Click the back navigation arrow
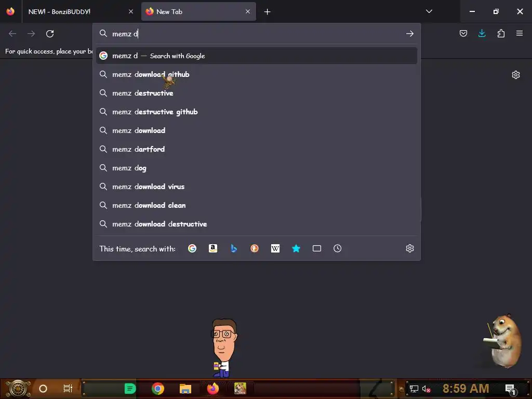532x399 pixels. [12, 34]
